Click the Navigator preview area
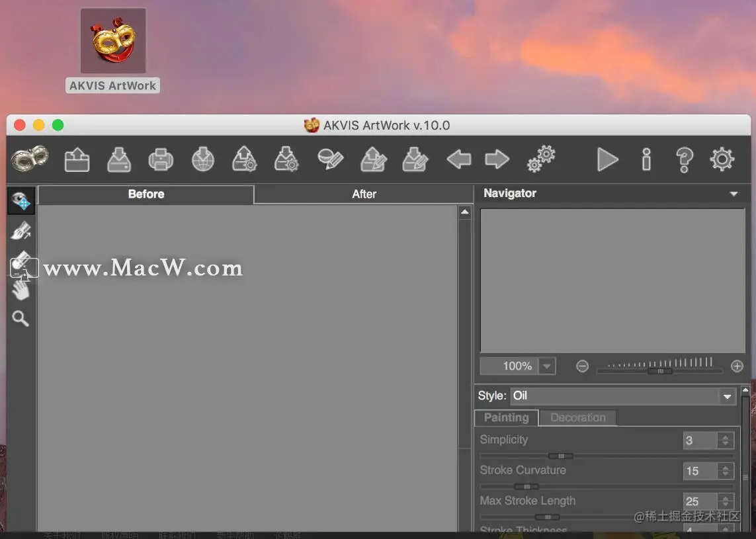This screenshot has width=756, height=539. [x=613, y=280]
